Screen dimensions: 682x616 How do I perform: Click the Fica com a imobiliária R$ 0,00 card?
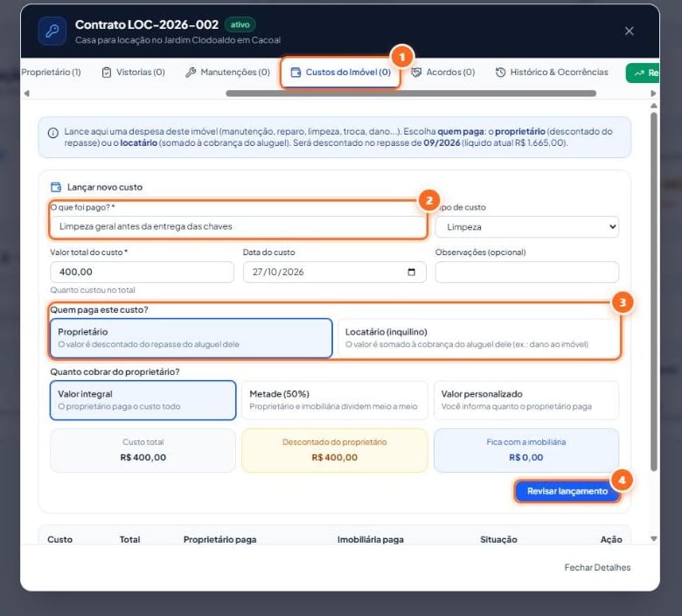525,450
